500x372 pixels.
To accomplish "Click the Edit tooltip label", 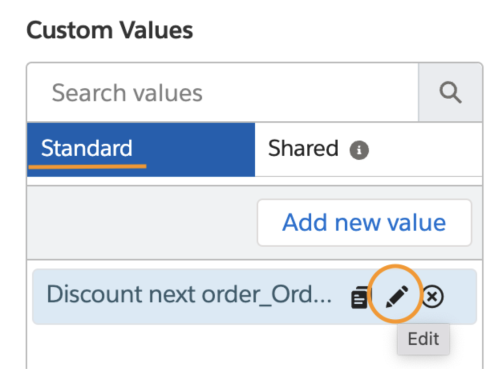I will pyautogui.click(x=423, y=339).
